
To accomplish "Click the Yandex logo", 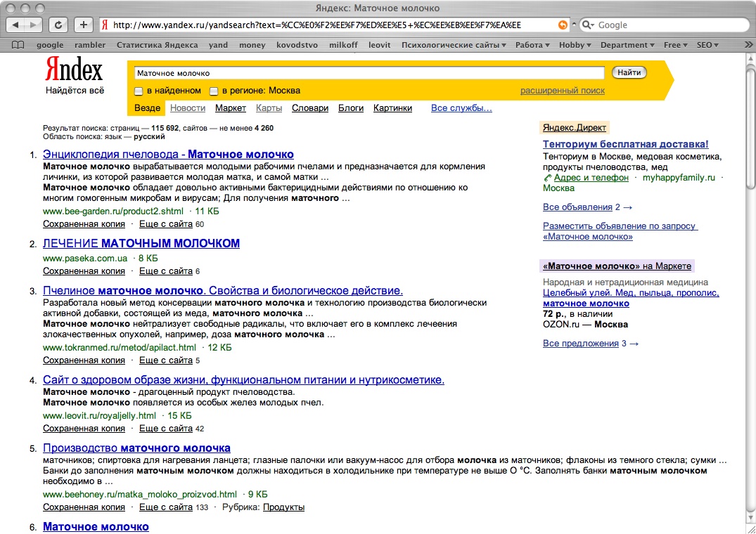I will click(74, 70).
